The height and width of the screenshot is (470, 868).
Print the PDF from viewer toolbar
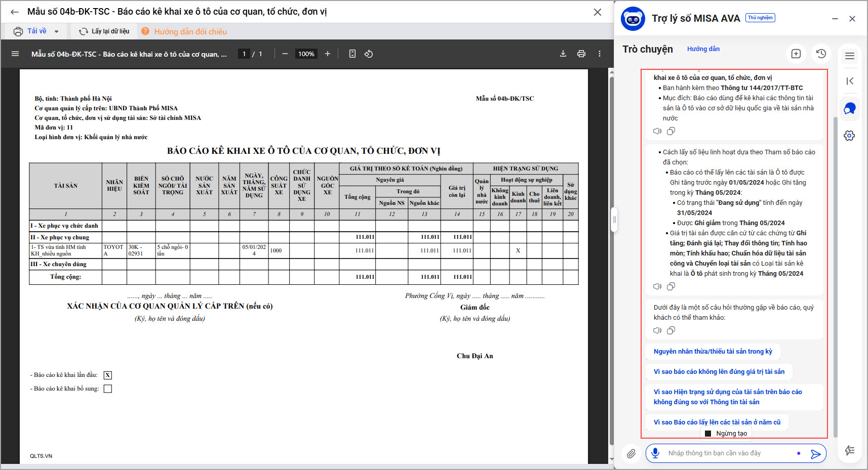pos(581,54)
